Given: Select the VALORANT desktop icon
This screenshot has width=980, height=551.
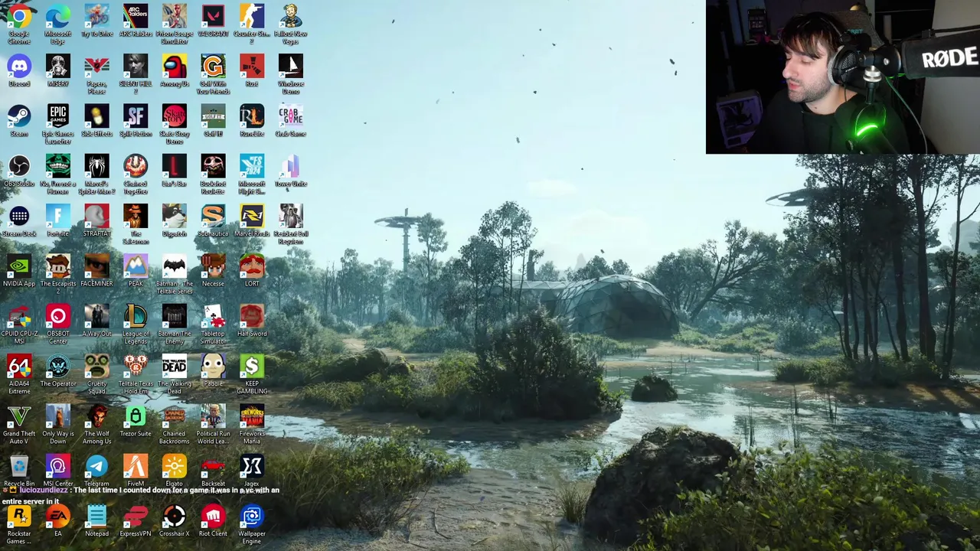Looking at the screenshot, I should (x=213, y=17).
